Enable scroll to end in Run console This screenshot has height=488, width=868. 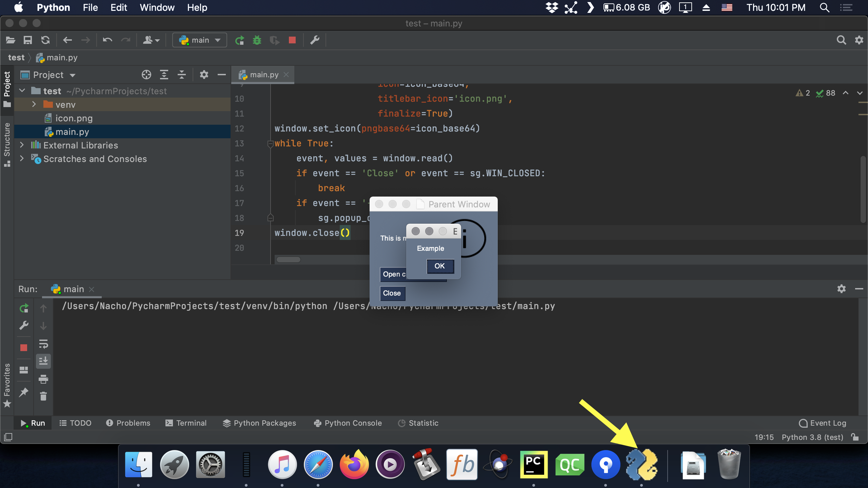tap(44, 361)
